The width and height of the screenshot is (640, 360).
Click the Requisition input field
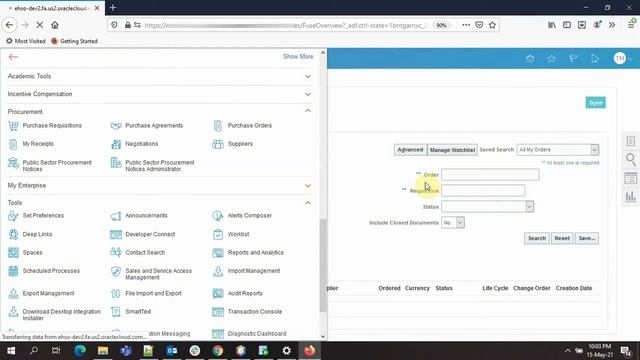pyautogui.click(x=483, y=191)
